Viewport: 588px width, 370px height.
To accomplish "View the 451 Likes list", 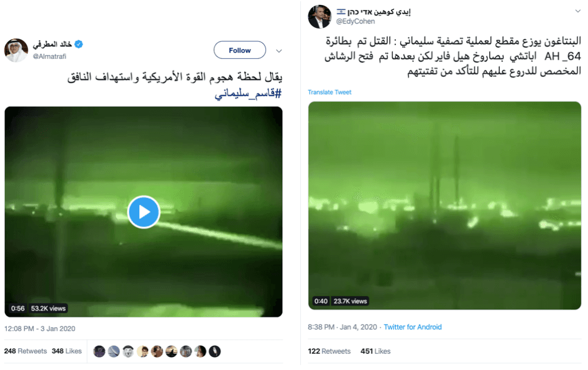I will click(375, 351).
